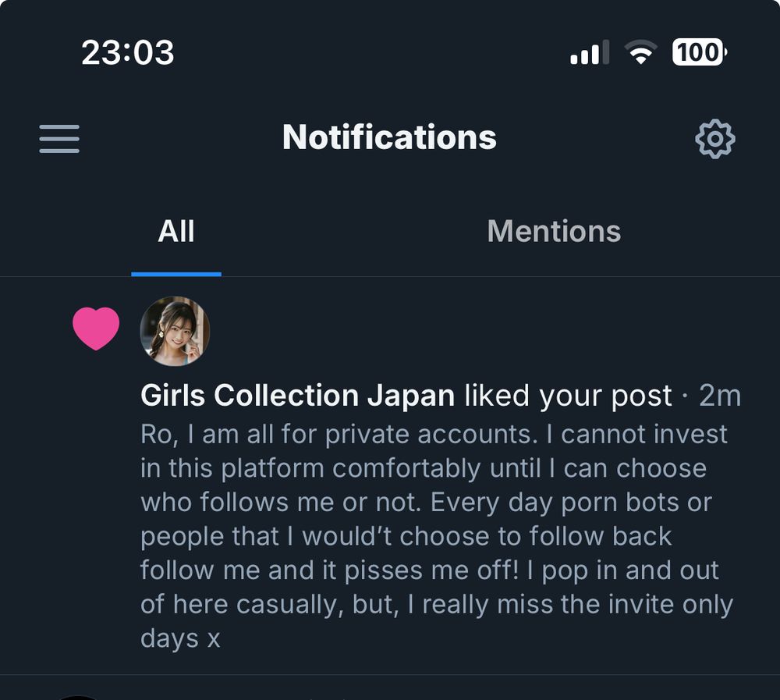The height and width of the screenshot is (700, 780).
Task: Click the blue underline below the All tab
Action: pos(175,272)
